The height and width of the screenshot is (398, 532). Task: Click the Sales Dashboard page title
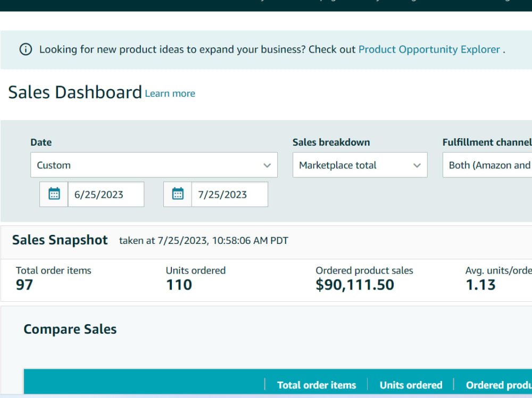[75, 92]
